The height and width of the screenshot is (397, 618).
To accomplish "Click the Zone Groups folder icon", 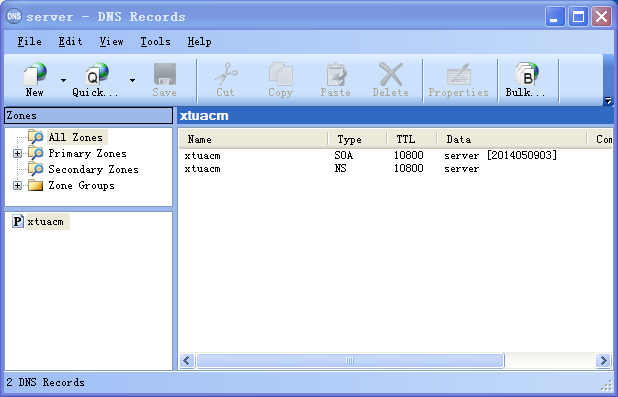I will [35, 185].
